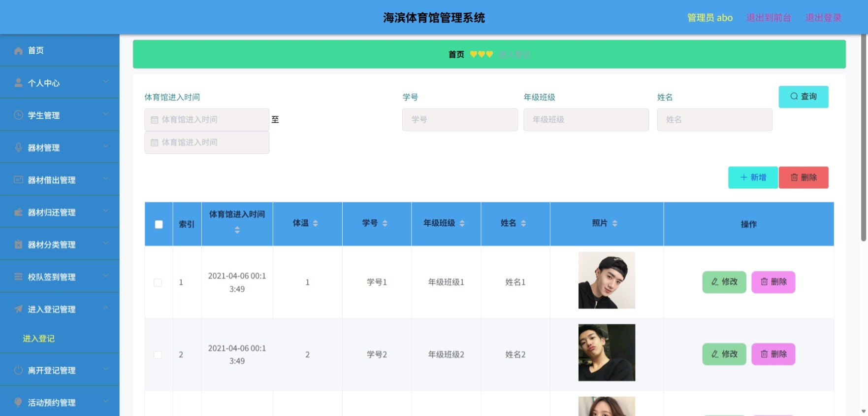
Task: Expand the 器材借出管理 menu chevron
Action: click(x=105, y=178)
